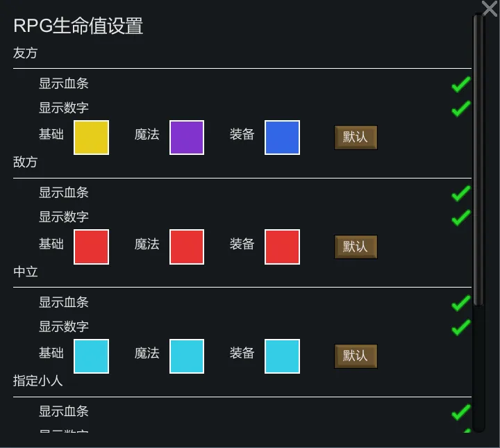The width and height of the screenshot is (500, 448).
Task: Toggle 显示数字 checkbox under 中立
Action: pyautogui.click(x=461, y=327)
